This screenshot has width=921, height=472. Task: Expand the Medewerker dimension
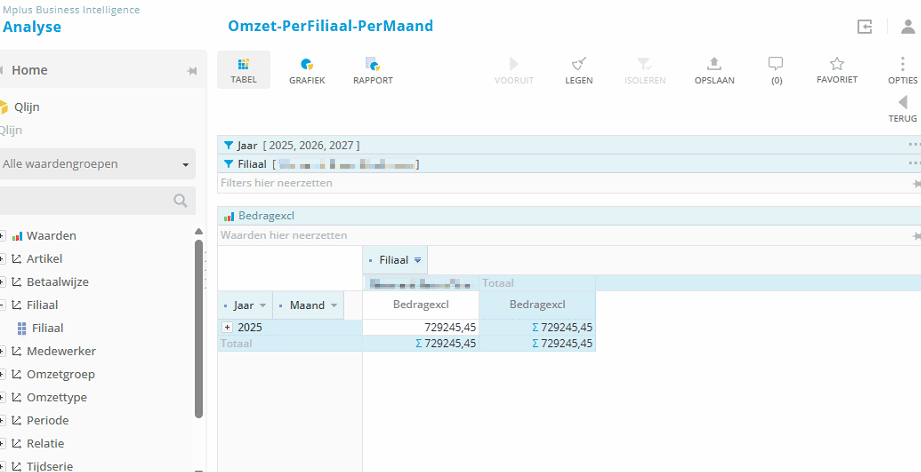[2, 351]
